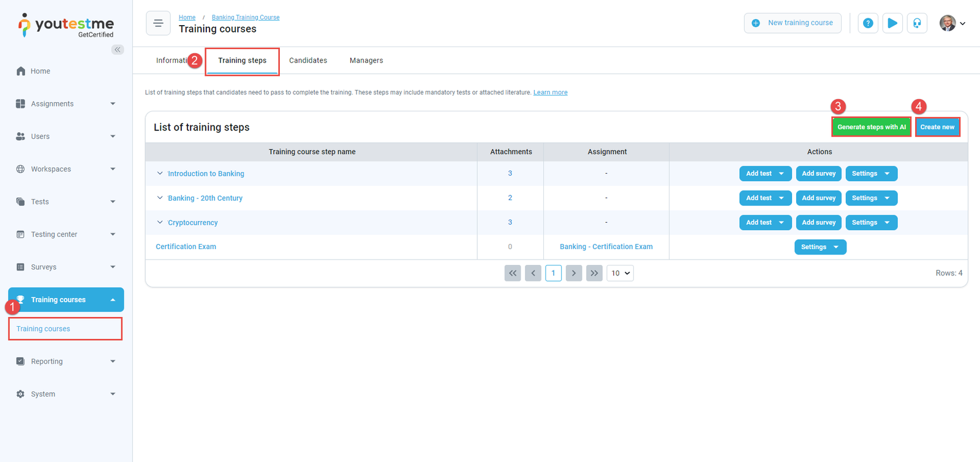Click Add survey for Banking - 20th Century
This screenshot has width=980, height=462.
[x=819, y=198]
